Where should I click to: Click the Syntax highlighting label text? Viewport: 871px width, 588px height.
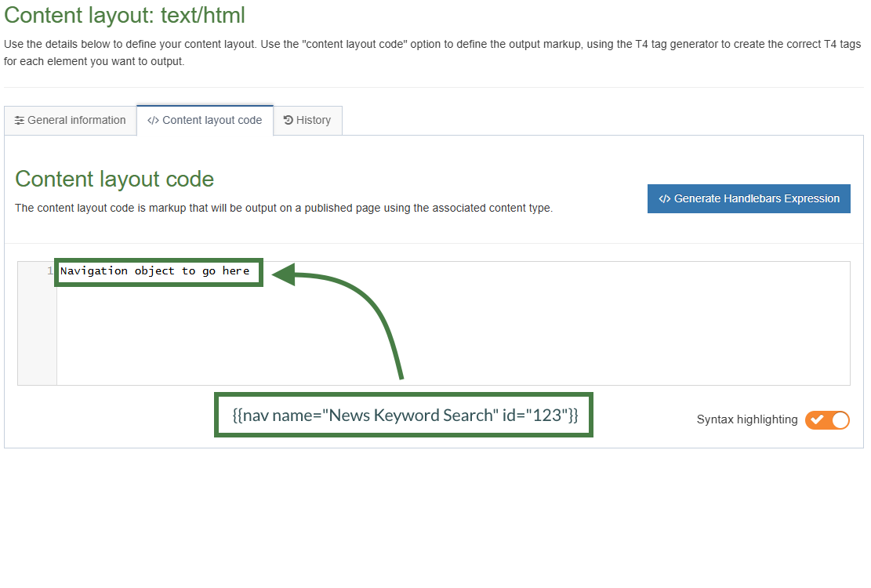coord(746,420)
